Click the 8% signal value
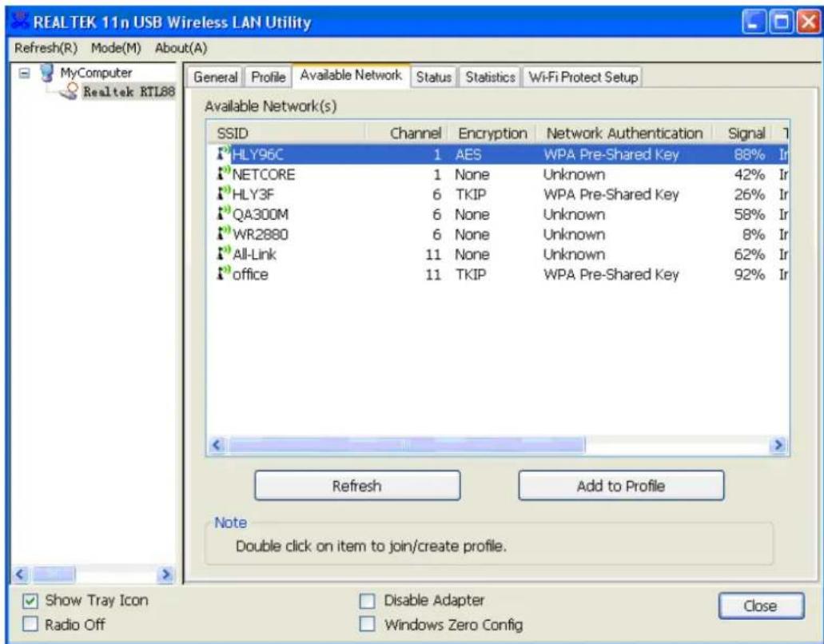The width and height of the screenshot is (824, 644). click(x=754, y=234)
